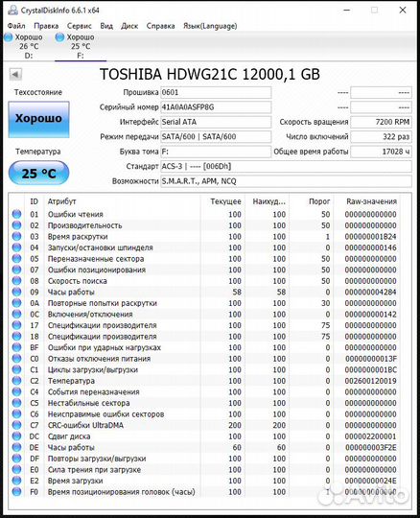This screenshot has width=420, height=518.
Task: Click Интерфейс field showing Serial ATA
Action: tap(216, 122)
